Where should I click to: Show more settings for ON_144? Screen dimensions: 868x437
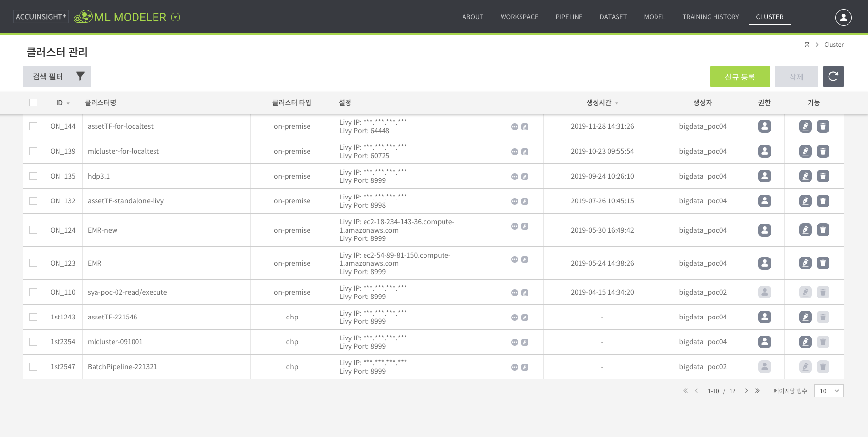click(515, 127)
